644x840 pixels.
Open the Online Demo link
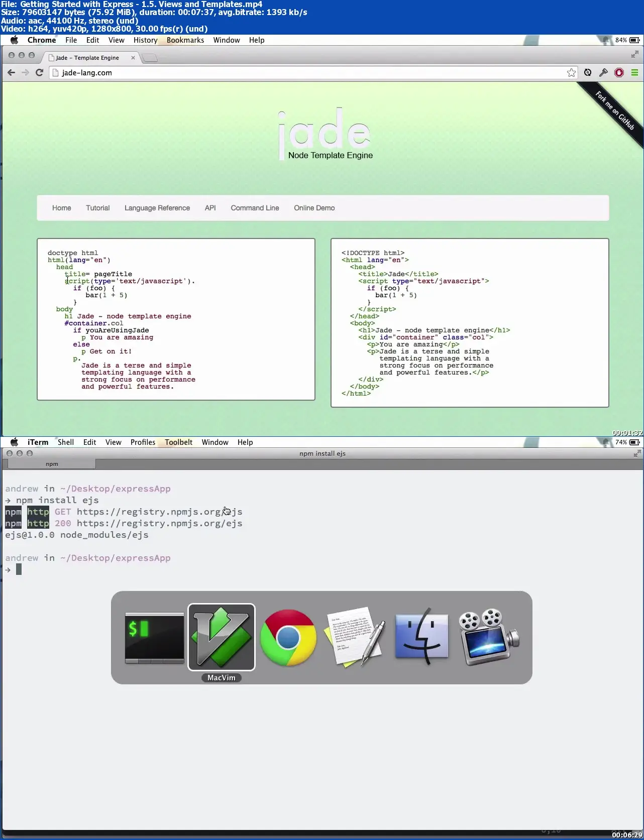pos(314,208)
